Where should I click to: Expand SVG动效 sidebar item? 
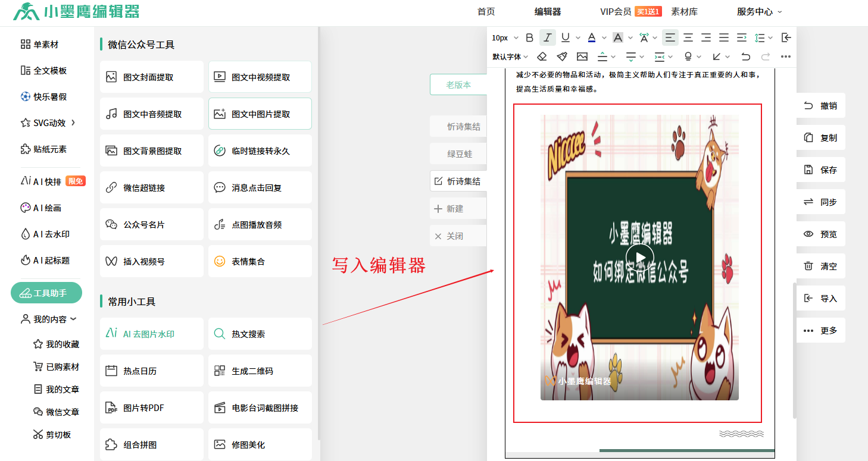coord(48,123)
